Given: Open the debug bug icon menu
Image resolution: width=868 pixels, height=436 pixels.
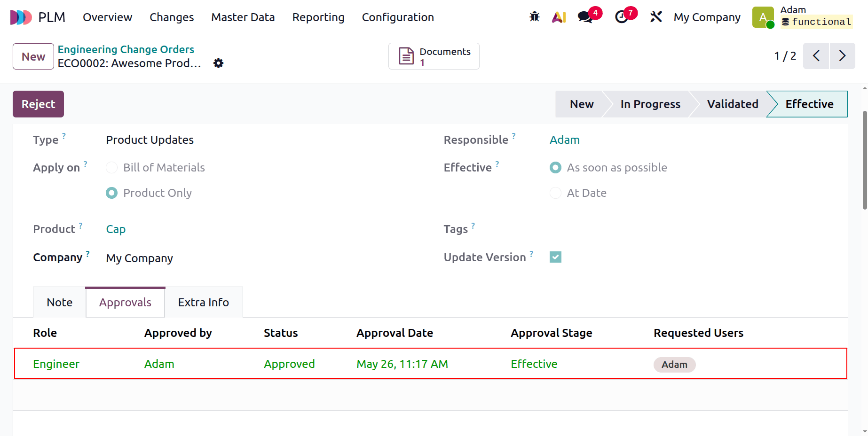Looking at the screenshot, I should click(x=534, y=17).
